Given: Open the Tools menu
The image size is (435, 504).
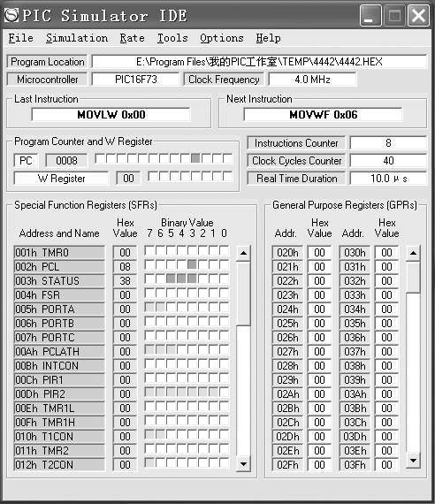Looking at the screenshot, I should [172, 38].
